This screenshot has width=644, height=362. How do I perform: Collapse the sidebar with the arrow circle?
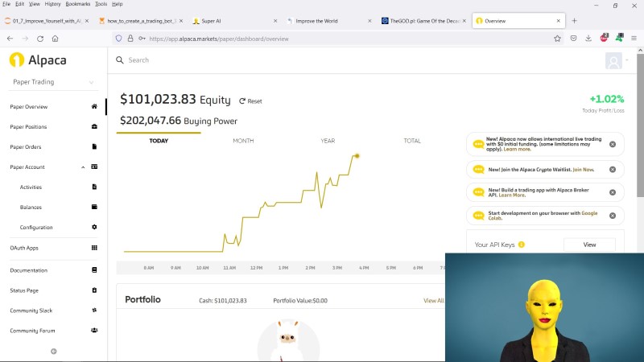click(53, 352)
